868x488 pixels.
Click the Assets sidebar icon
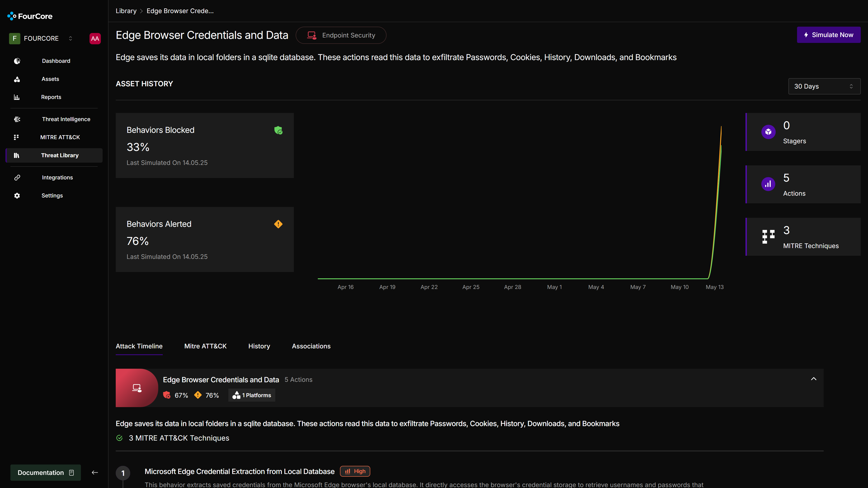tap(17, 79)
